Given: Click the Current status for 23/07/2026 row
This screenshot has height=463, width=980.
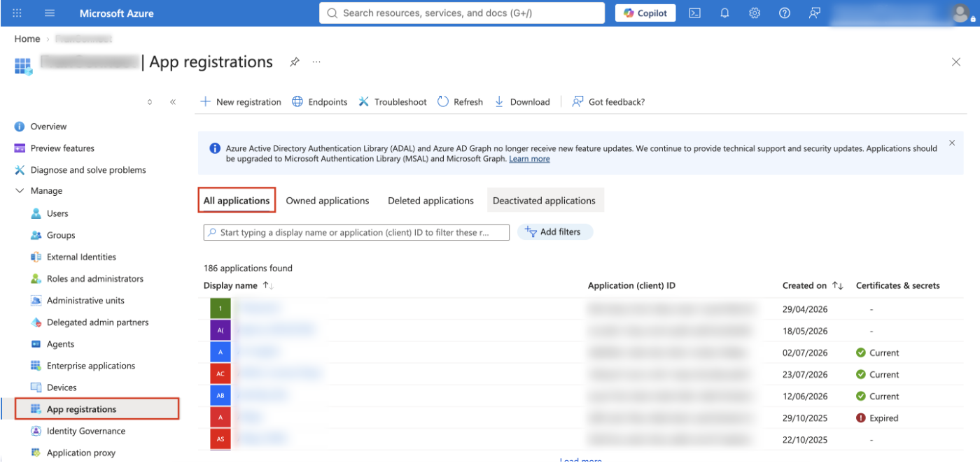Looking at the screenshot, I should click(x=878, y=374).
